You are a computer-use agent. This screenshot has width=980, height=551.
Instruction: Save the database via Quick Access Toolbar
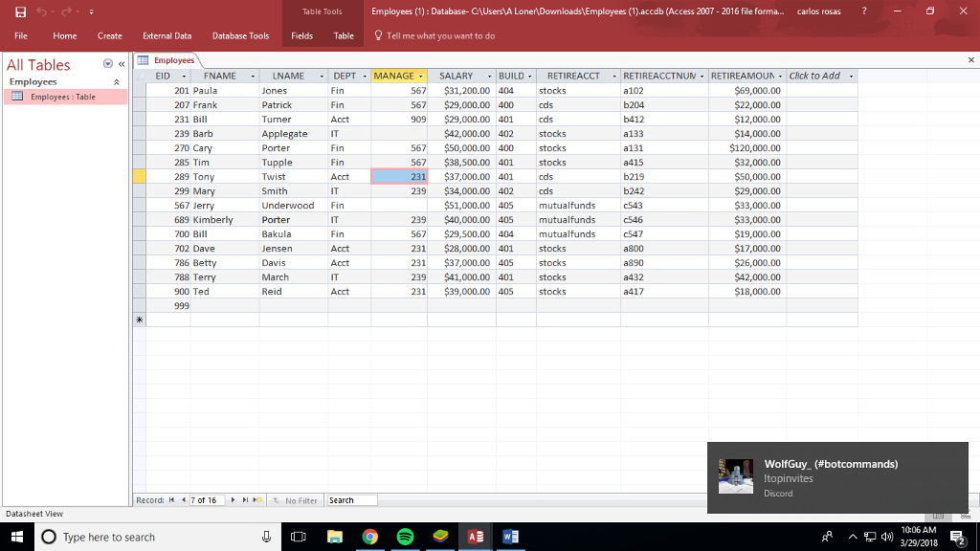click(x=20, y=11)
